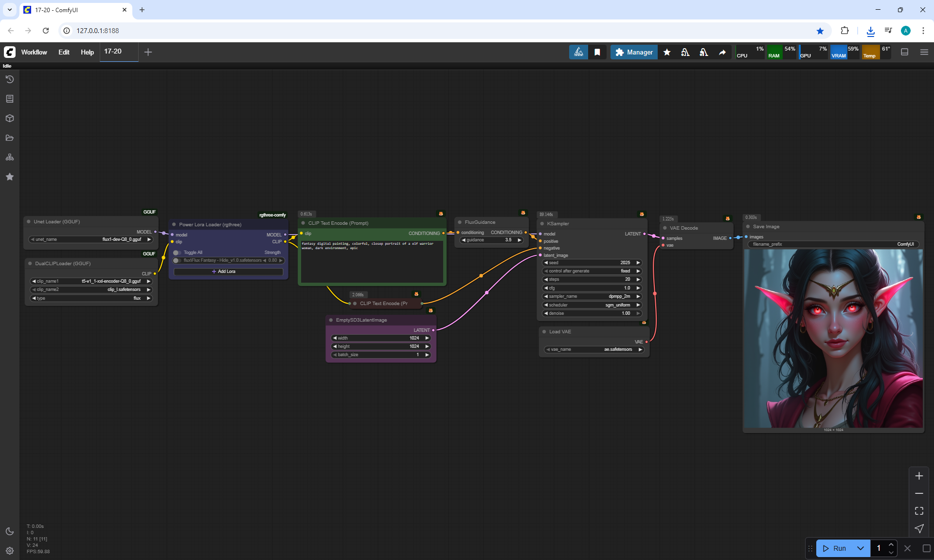Image resolution: width=934 pixels, height=560 pixels.
Task: Open the model library cube icon
Action: pyautogui.click(x=10, y=118)
